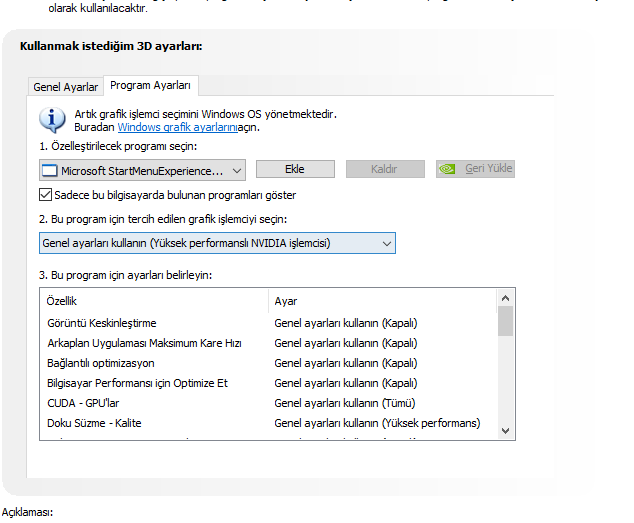
Task: Select the Görüntü Keskinleştirme setting row
Action: click(x=102, y=323)
